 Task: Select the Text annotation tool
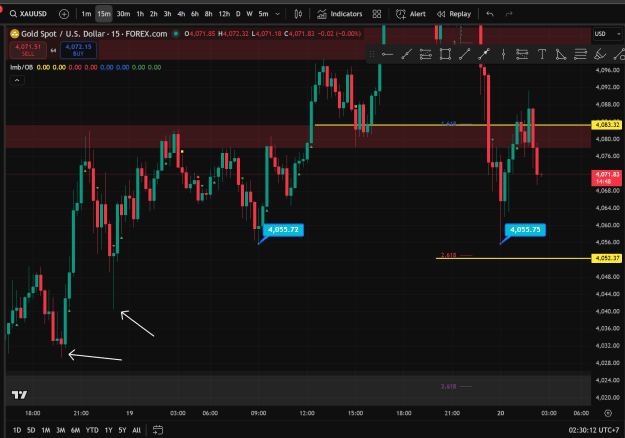pos(542,54)
